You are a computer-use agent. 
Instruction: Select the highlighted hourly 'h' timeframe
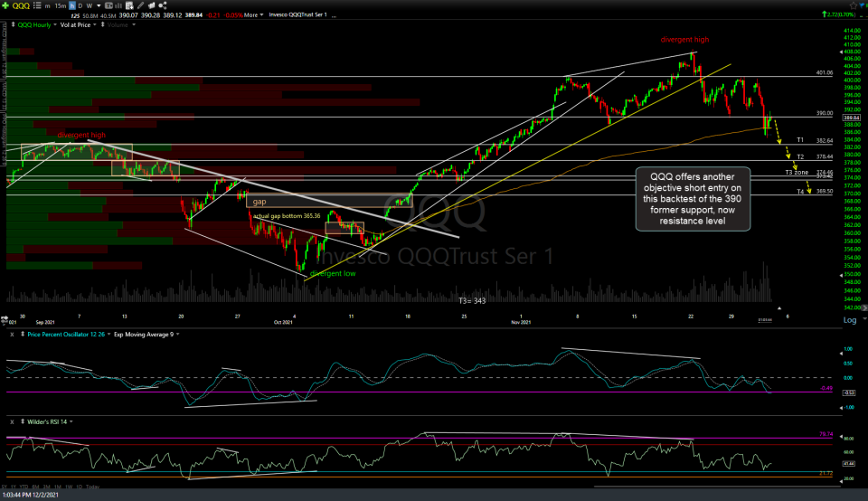coord(72,5)
